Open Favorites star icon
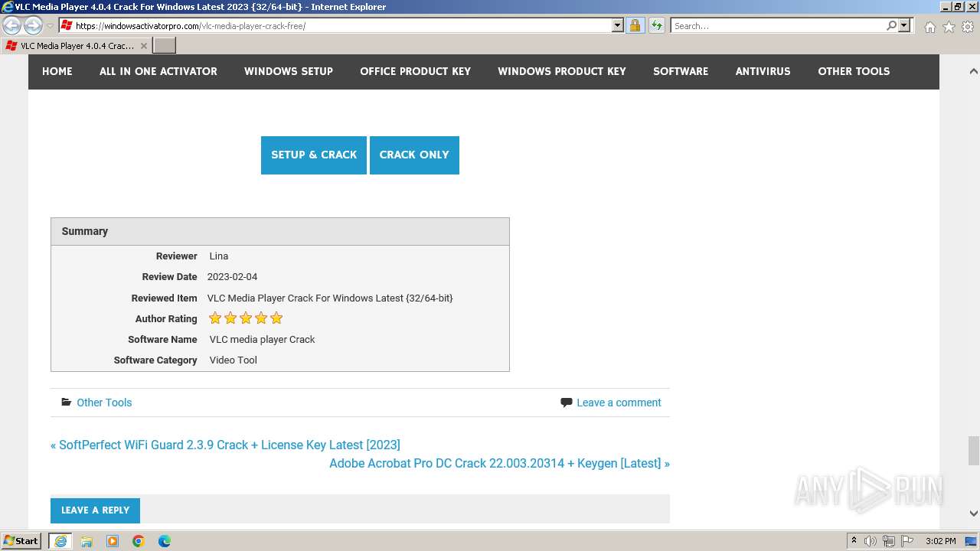This screenshot has height=551, width=980. (949, 27)
